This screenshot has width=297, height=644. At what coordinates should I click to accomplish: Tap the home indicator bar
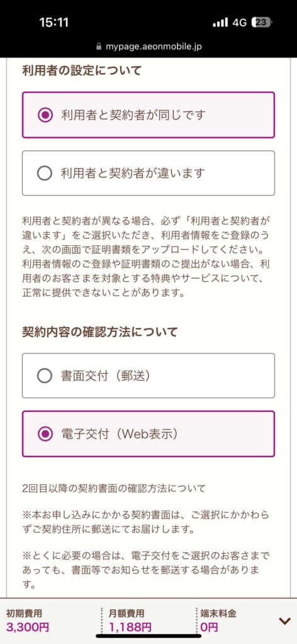pyautogui.click(x=148, y=636)
